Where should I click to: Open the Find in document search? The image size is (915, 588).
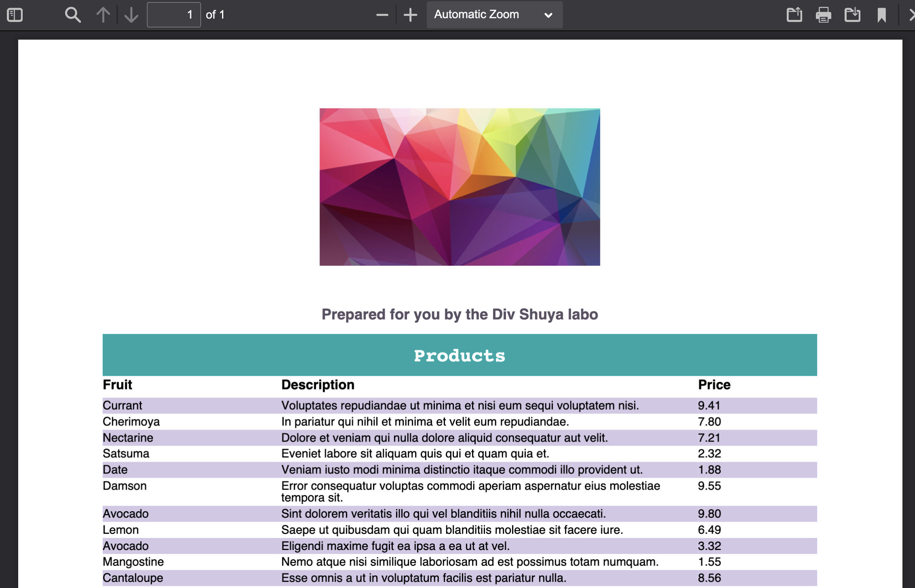click(73, 15)
